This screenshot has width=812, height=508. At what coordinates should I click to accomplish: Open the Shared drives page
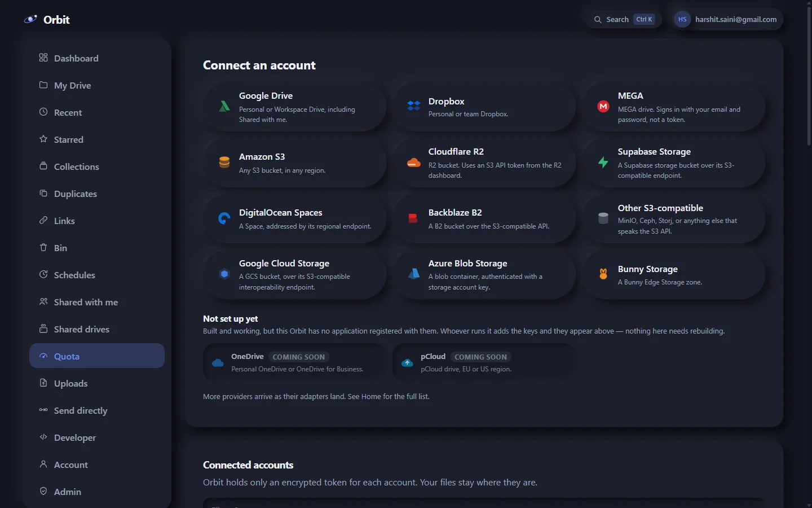coord(97,329)
